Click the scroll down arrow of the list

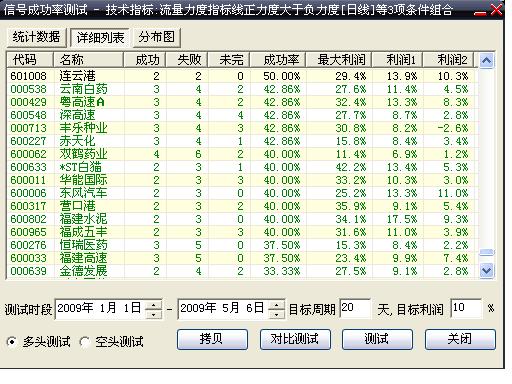(x=486, y=270)
